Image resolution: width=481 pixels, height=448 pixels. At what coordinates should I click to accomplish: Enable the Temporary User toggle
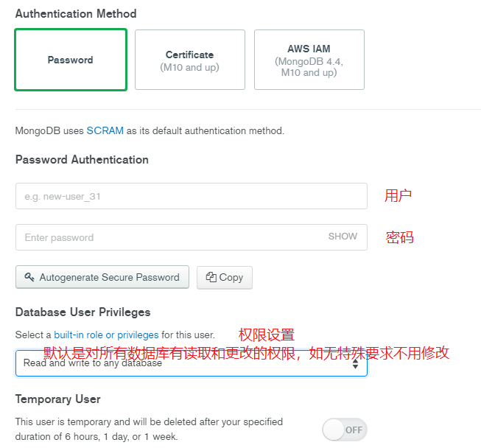tap(344, 430)
